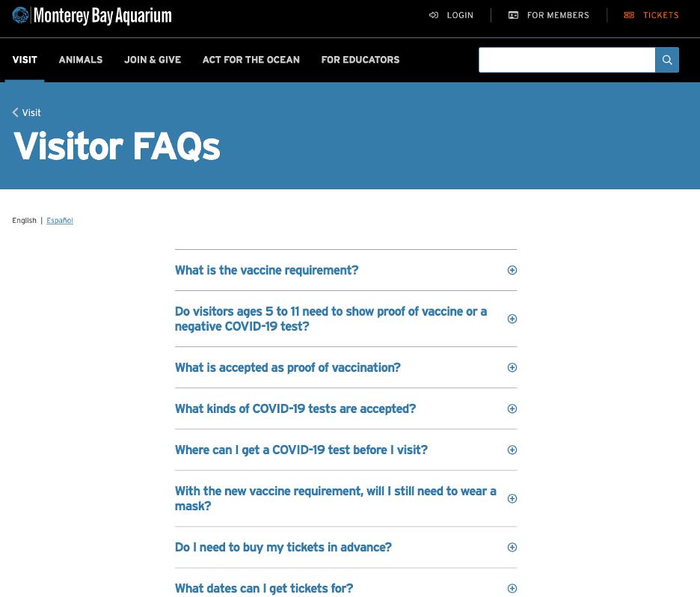
Task: Open the Tickets link
Action: point(660,15)
